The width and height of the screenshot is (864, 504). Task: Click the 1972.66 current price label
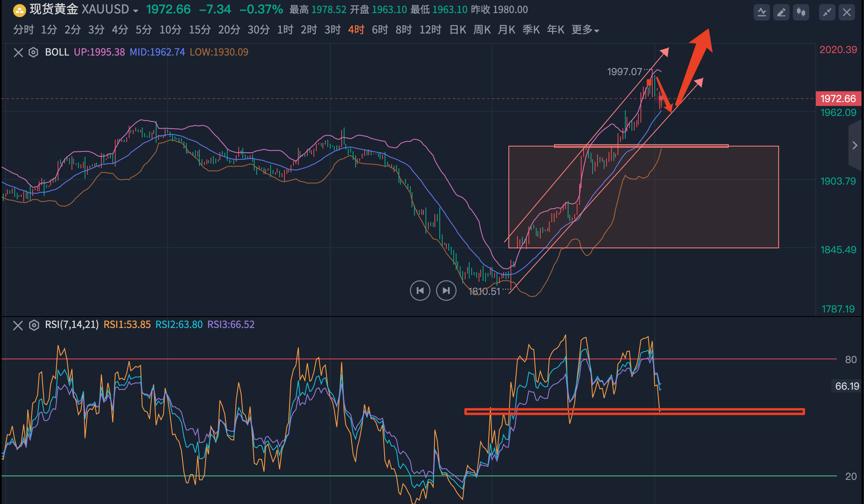[x=838, y=98]
